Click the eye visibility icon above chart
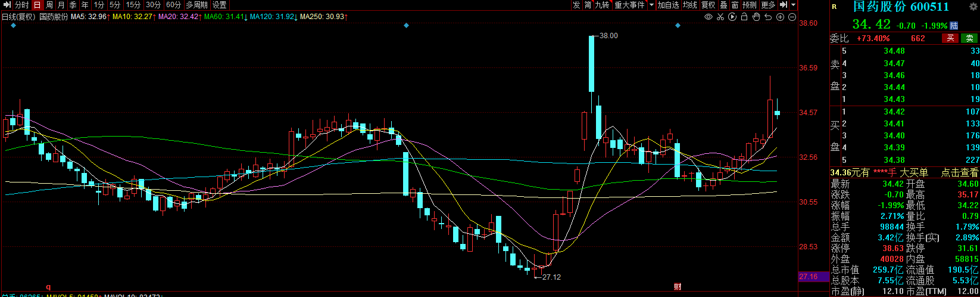 coord(709,17)
